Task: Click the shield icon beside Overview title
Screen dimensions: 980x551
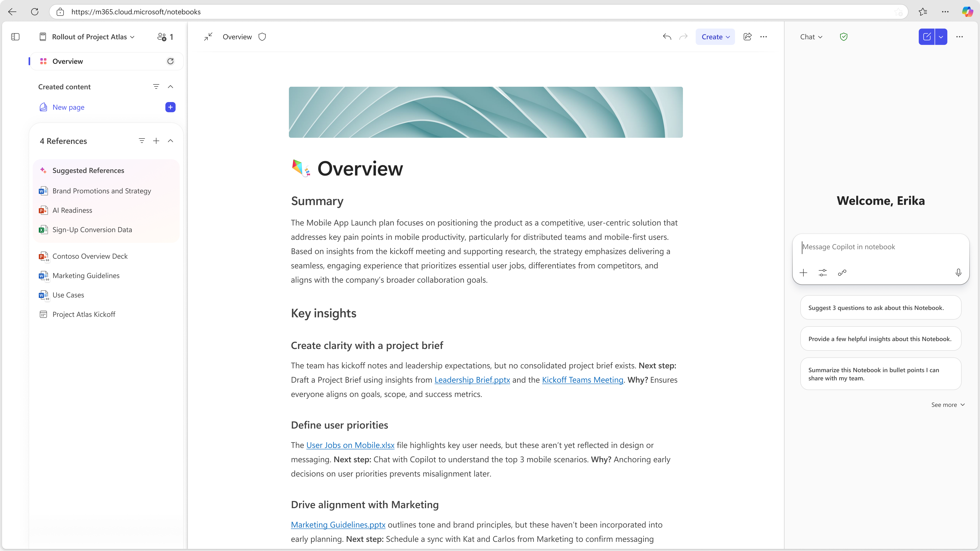Action: click(262, 37)
